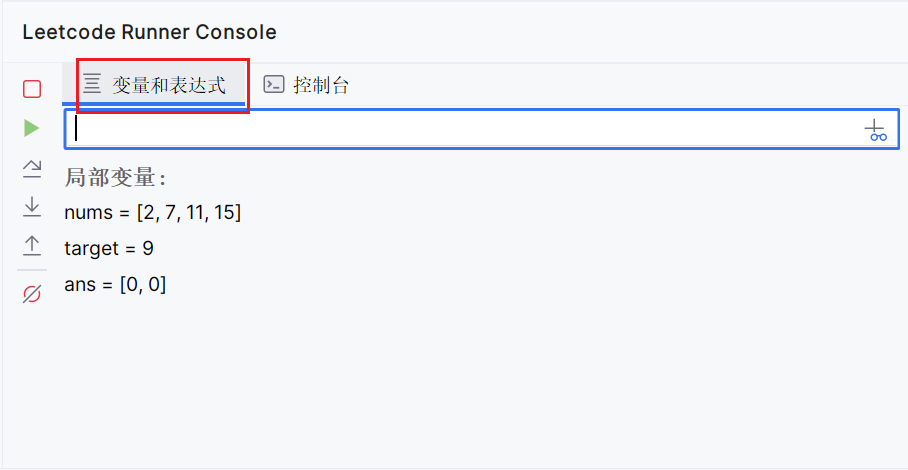The width and height of the screenshot is (908, 470).
Task: Add a watch using the plus-glasses icon
Action: 876,130
